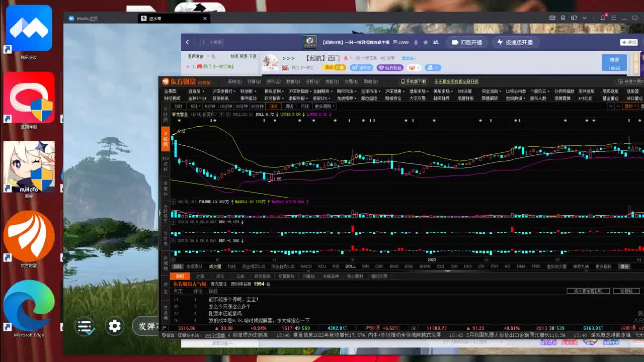Expand the 全球市场 dropdown
Screen dimensions: 644x362
370,92
